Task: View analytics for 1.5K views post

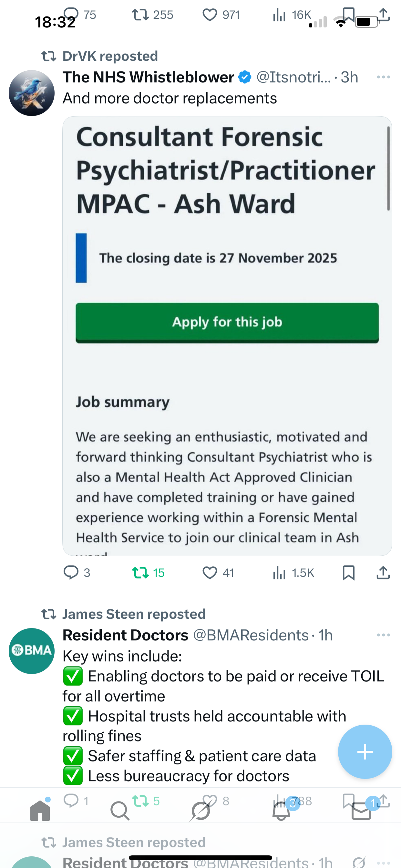Action: (279, 573)
